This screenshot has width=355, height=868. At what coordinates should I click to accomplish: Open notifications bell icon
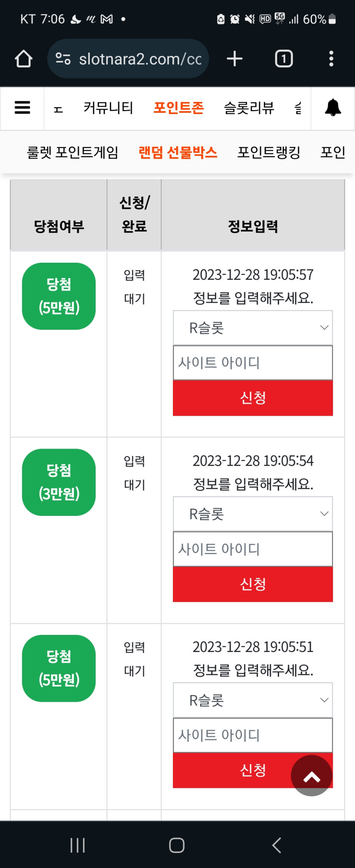333,108
